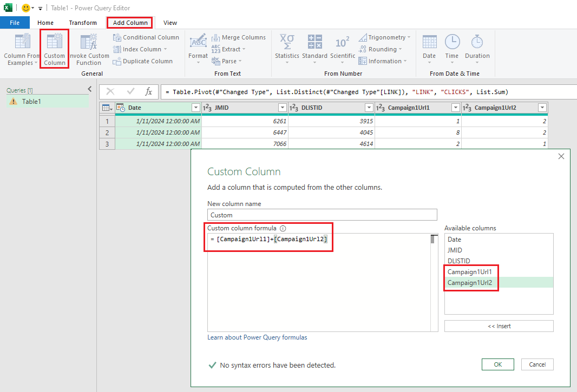Open Column From Examples
This screenshot has height=392, width=577.
coord(19,49)
